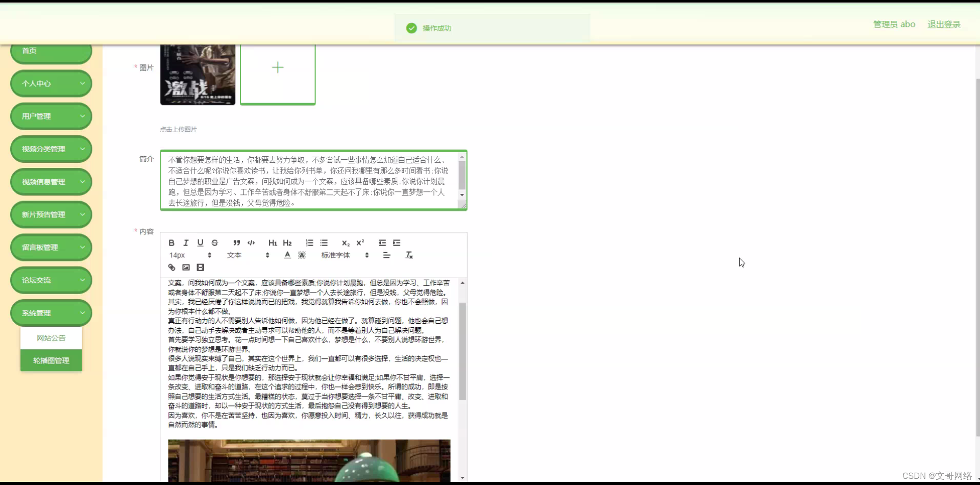Viewport: 980px width, 485px height.
Task: Clear formatting with the Tx icon
Action: [409, 255]
